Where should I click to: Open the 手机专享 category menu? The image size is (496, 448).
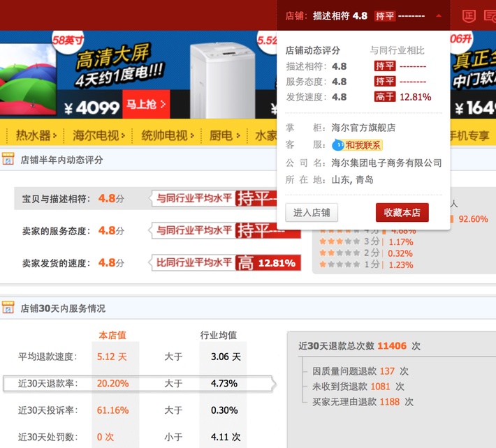point(469,135)
